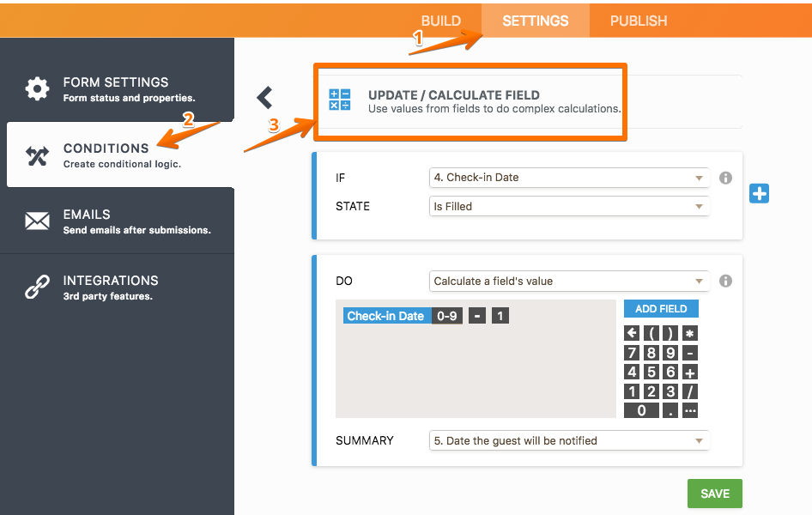Insert close parenthesis from keypad
This screenshot has height=515, width=812.
pyautogui.click(x=670, y=333)
